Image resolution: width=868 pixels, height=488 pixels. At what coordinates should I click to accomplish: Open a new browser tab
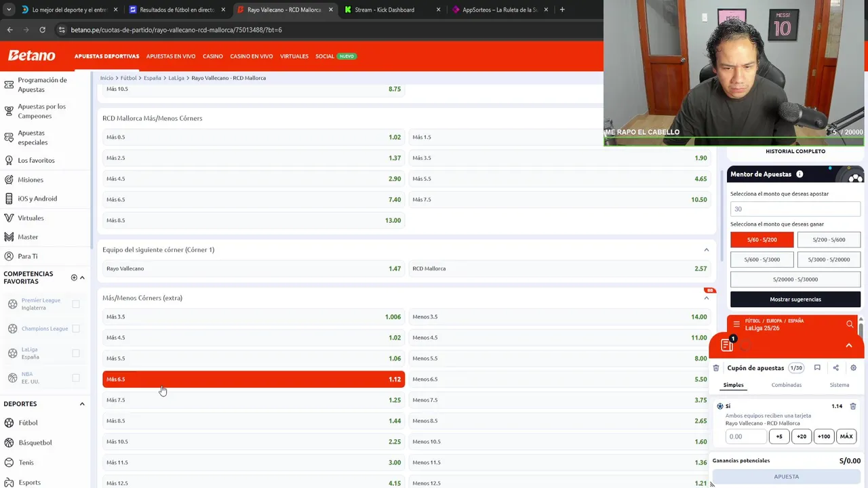pyautogui.click(x=562, y=9)
